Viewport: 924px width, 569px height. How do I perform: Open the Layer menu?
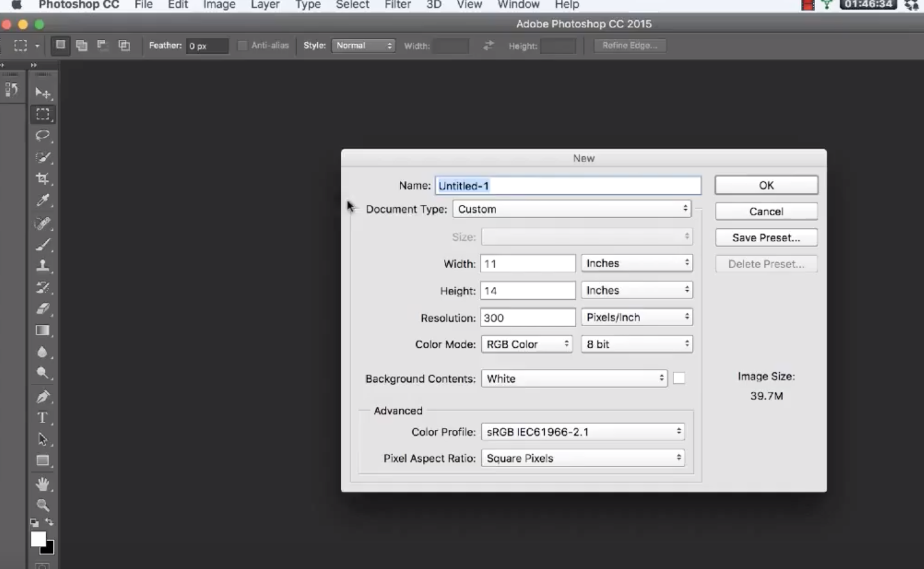265,4
